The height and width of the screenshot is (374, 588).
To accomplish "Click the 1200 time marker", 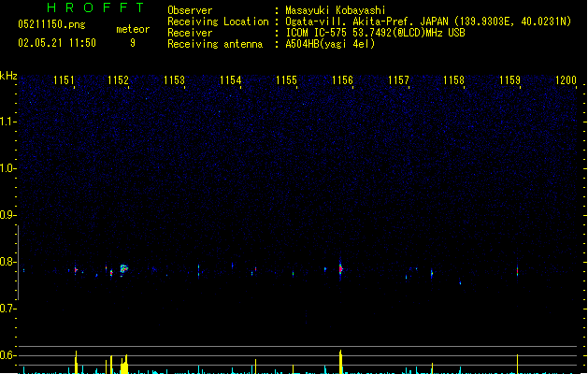I will (x=566, y=80).
